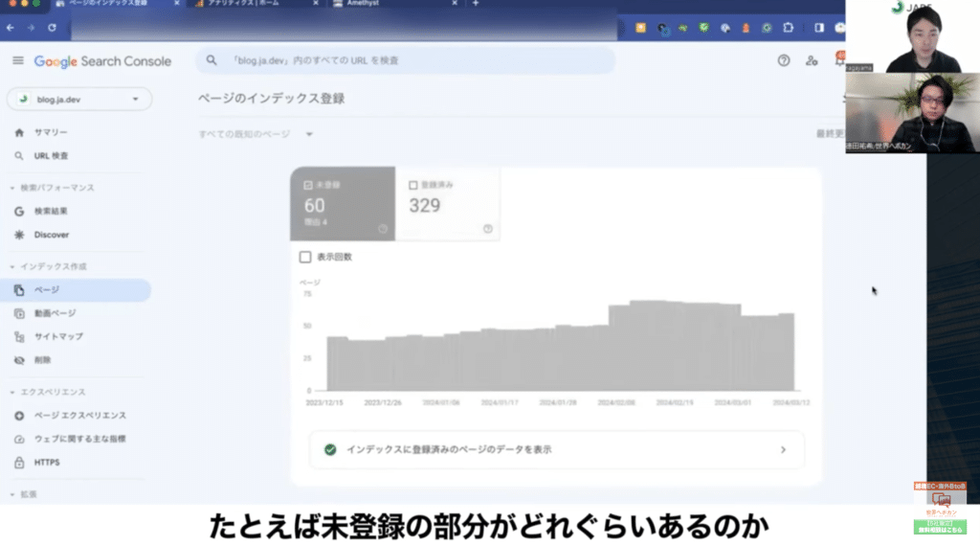Image resolution: width=980 pixels, height=545 pixels.
Task: Select ページ in sidebar
Action: tap(76, 290)
